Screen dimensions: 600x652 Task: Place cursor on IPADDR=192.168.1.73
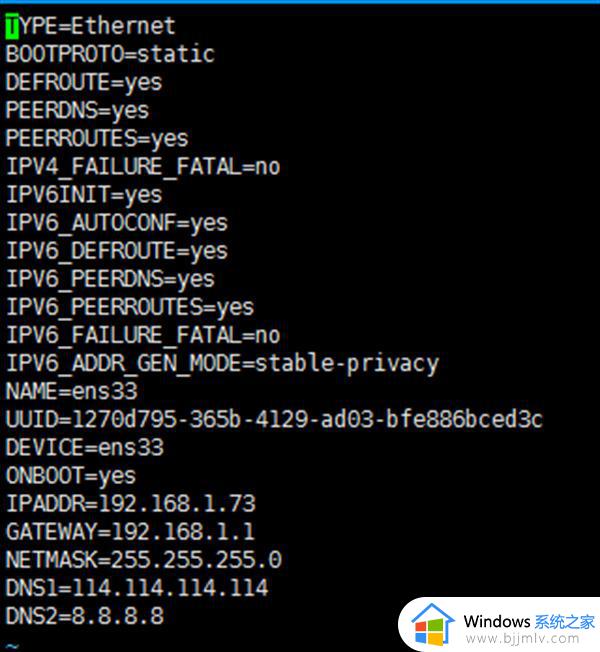pos(130,503)
